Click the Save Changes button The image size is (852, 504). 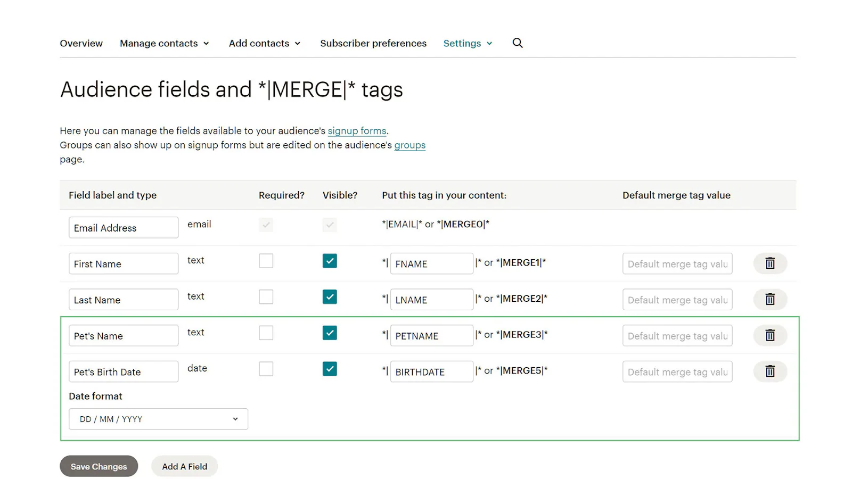coord(99,466)
